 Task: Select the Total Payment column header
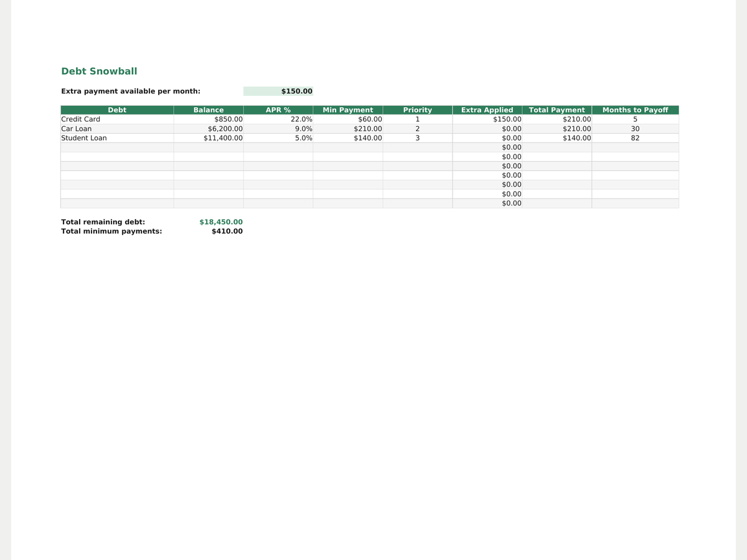point(557,110)
